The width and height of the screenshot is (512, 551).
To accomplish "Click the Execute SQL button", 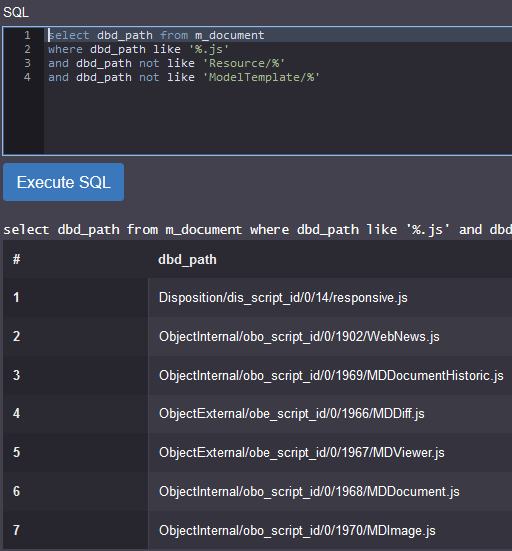I will coord(64,182).
